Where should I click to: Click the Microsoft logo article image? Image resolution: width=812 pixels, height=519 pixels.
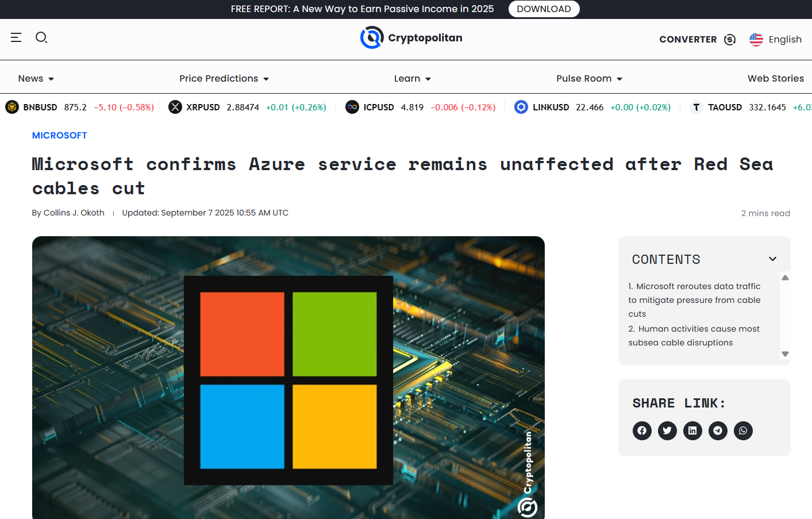point(288,379)
